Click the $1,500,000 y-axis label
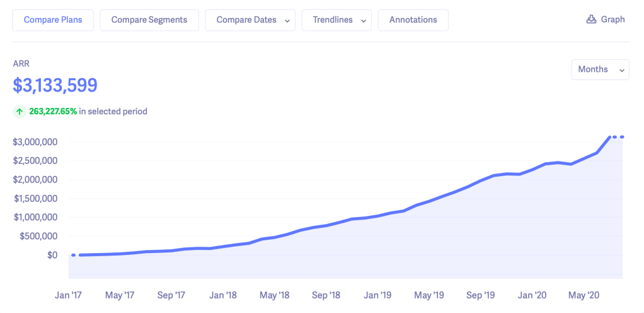644x313 pixels. [35, 199]
